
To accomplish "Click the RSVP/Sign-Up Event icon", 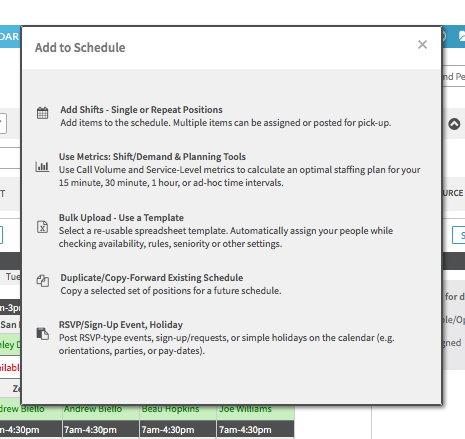I will (43, 334).
